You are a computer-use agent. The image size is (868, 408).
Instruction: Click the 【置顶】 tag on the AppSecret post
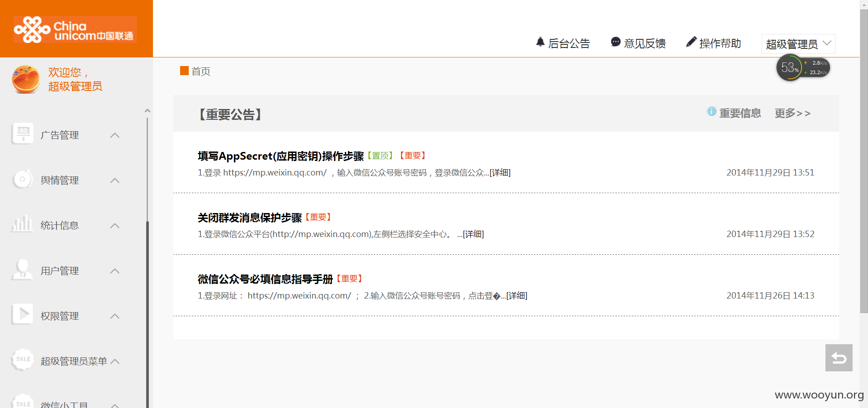tap(380, 156)
